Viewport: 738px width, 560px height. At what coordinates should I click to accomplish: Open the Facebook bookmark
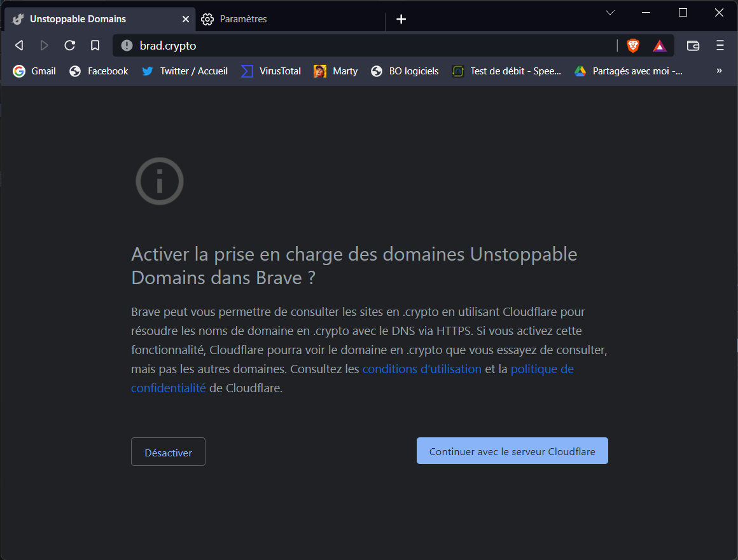point(99,71)
